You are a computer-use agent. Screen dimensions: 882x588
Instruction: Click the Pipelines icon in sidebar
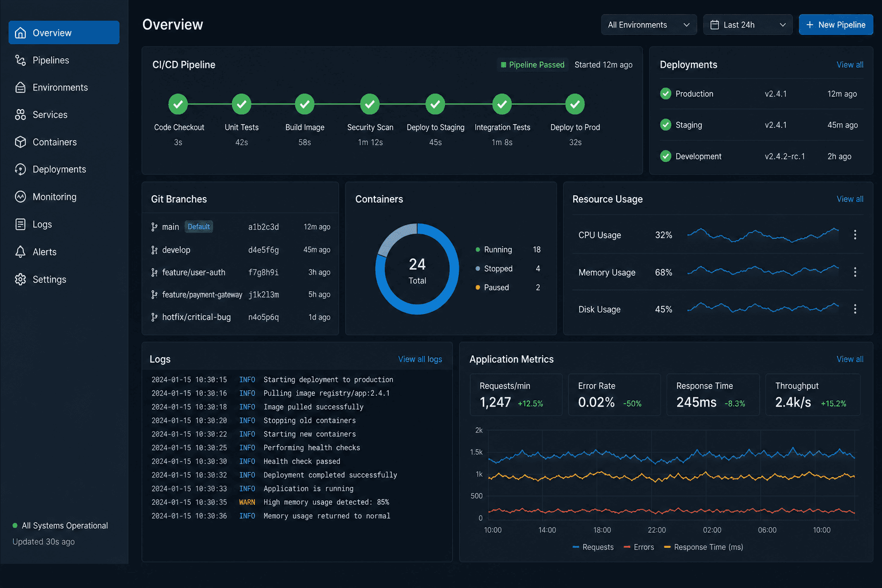21,60
